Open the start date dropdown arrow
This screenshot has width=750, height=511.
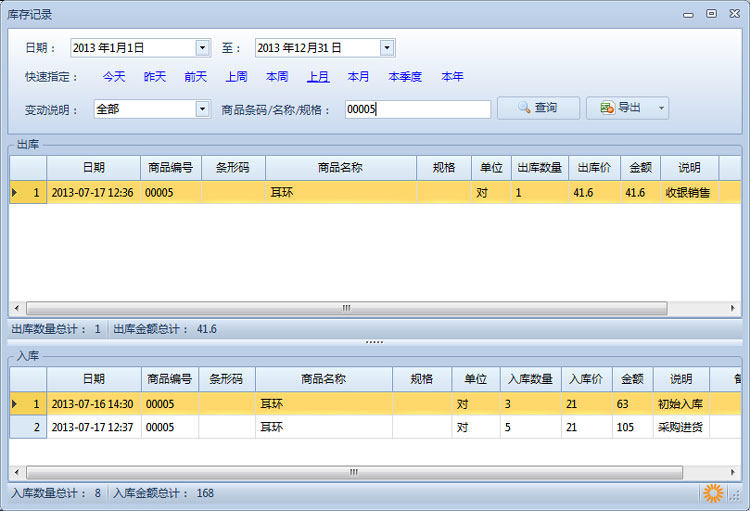[x=203, y=48]
